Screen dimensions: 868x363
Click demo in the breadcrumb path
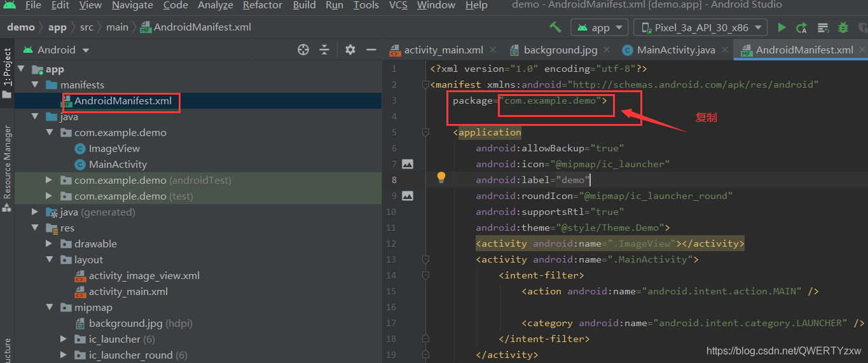click(21, 27)
